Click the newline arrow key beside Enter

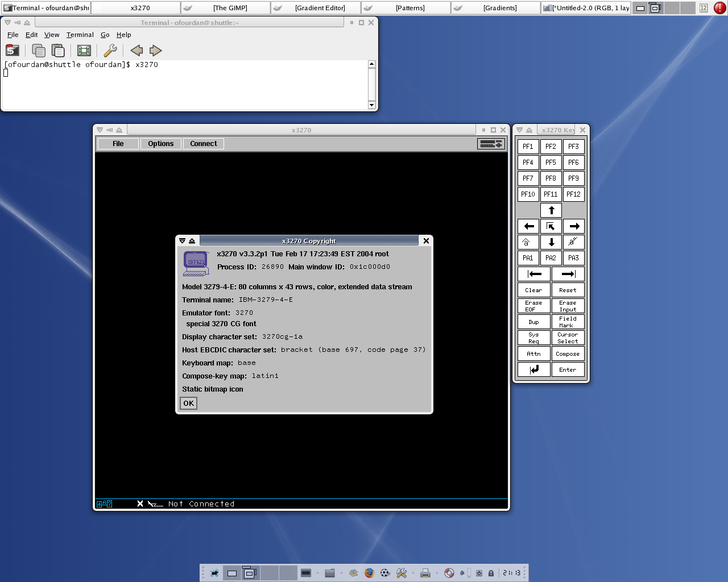tap(534, 369)
